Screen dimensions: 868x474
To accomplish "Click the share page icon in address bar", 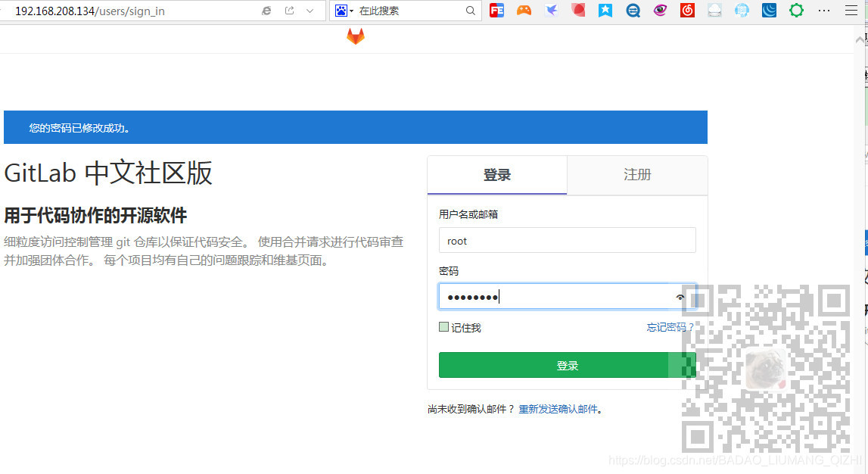I will (x=290, y=11).
